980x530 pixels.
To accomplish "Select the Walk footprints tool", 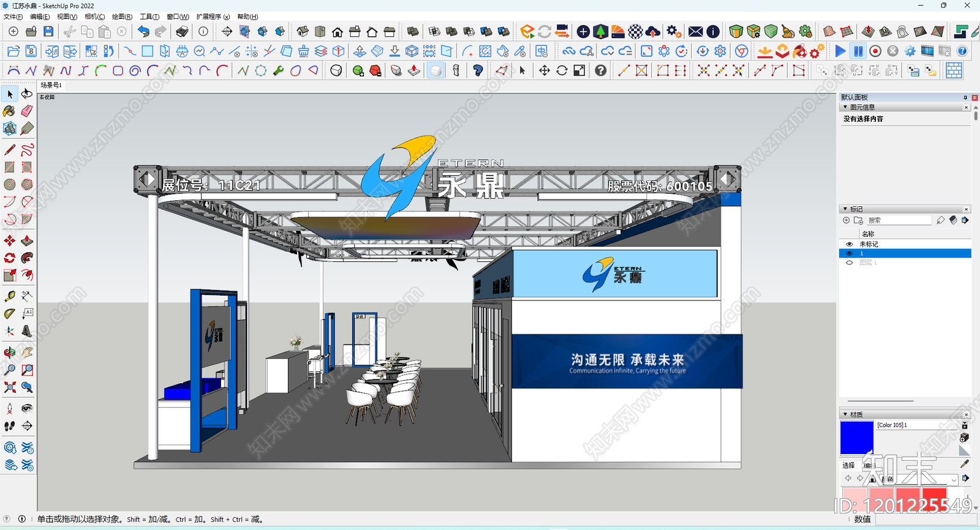I will pos(10,426).
